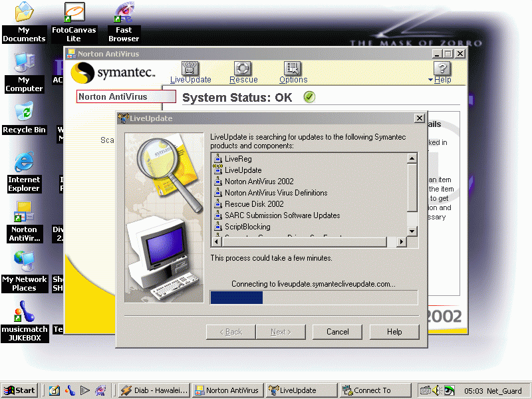Select LiveReg in the products list

[238, 159]
